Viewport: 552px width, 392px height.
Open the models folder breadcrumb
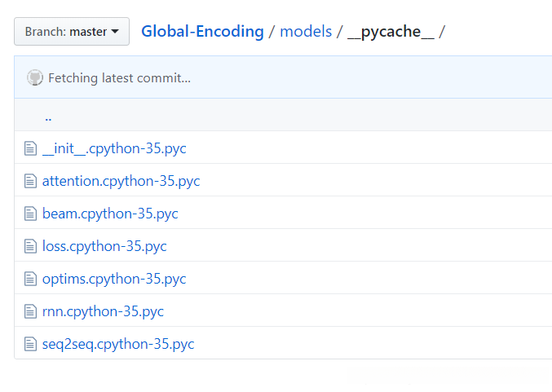point(306,32)
